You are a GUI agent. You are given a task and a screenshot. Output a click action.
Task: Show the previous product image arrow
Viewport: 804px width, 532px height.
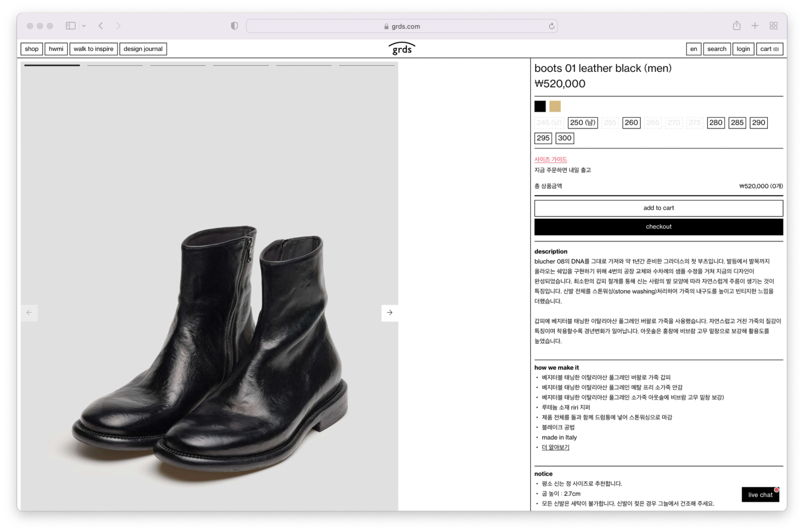29,313
